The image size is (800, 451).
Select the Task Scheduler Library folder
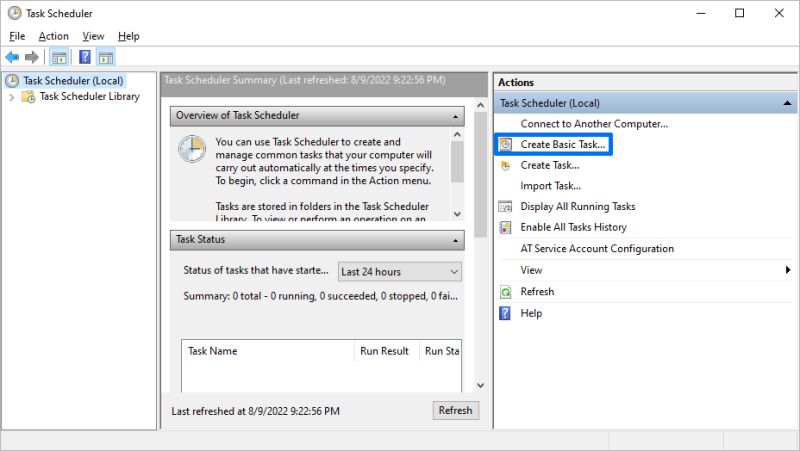pyautogui.click(x=89, y=96)
